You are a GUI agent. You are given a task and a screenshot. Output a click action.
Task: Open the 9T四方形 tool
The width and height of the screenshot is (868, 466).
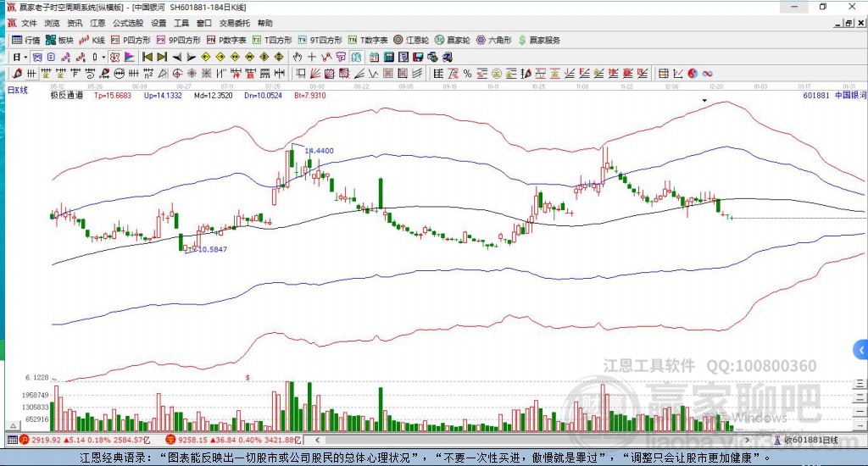(320, 40)
